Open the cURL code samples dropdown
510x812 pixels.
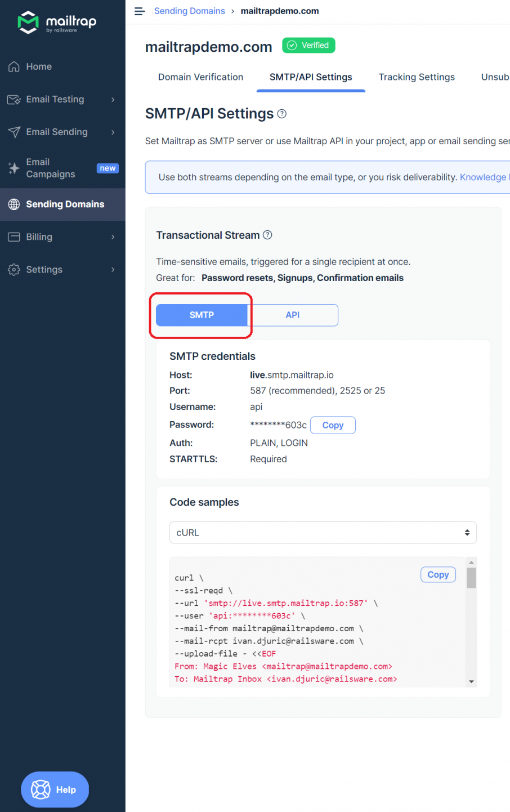click(x=323, y=532)
